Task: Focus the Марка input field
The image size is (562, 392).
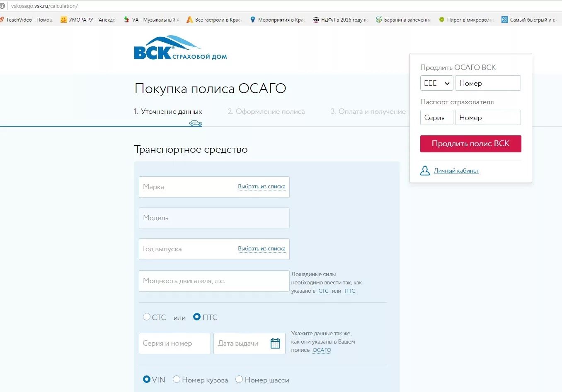Action: 214,187
